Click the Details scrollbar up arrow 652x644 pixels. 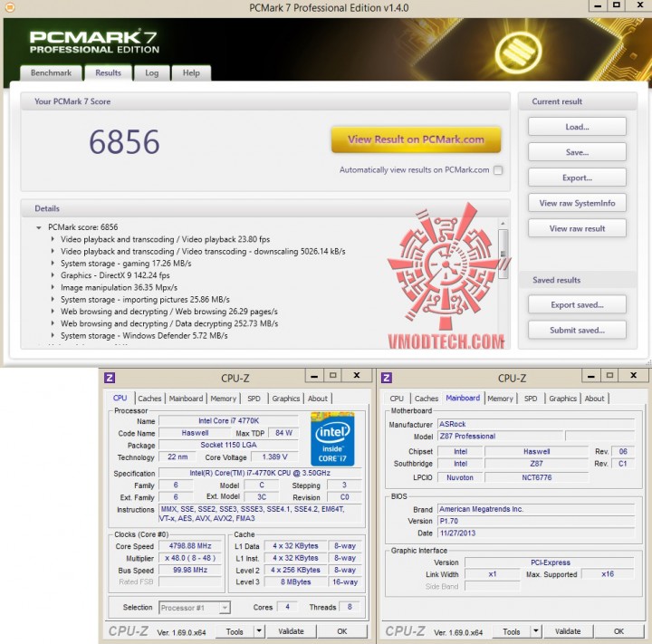coord(503,224)
